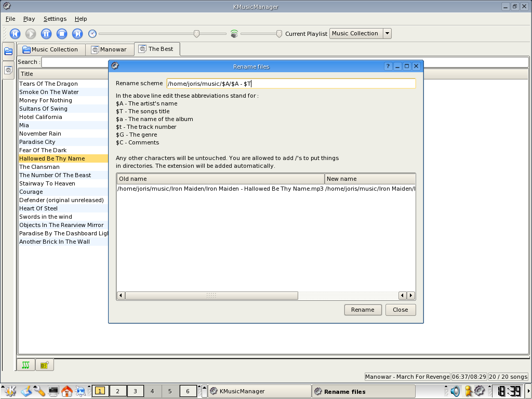The height and width of the screenshot is (399, 532).
Task: Open the KDE volume mixer tray icon
Action: (x=455, y=391)
